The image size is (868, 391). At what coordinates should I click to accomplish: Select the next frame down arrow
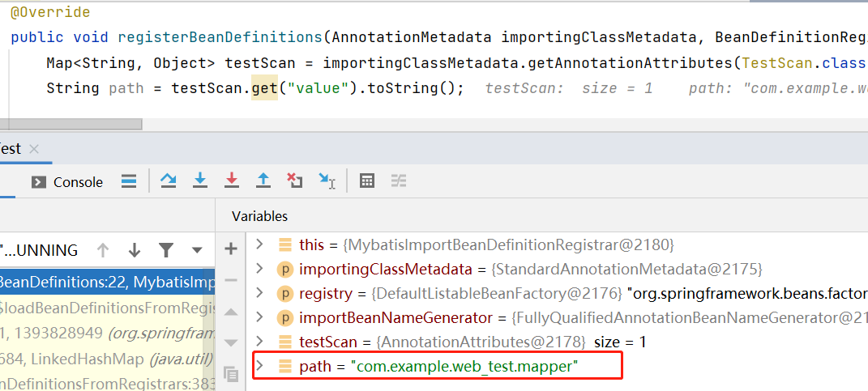[135, 250]
